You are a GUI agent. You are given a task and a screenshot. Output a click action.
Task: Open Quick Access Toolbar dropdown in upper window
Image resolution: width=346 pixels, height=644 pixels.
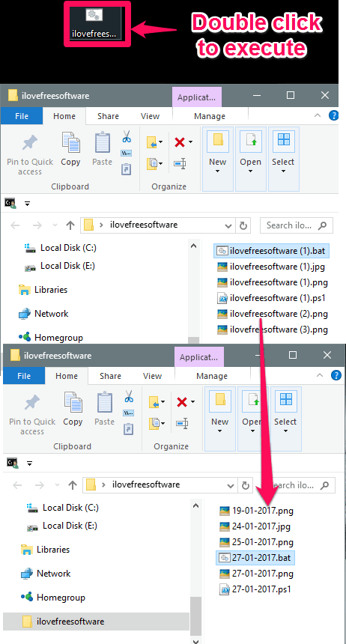(28, 203)
